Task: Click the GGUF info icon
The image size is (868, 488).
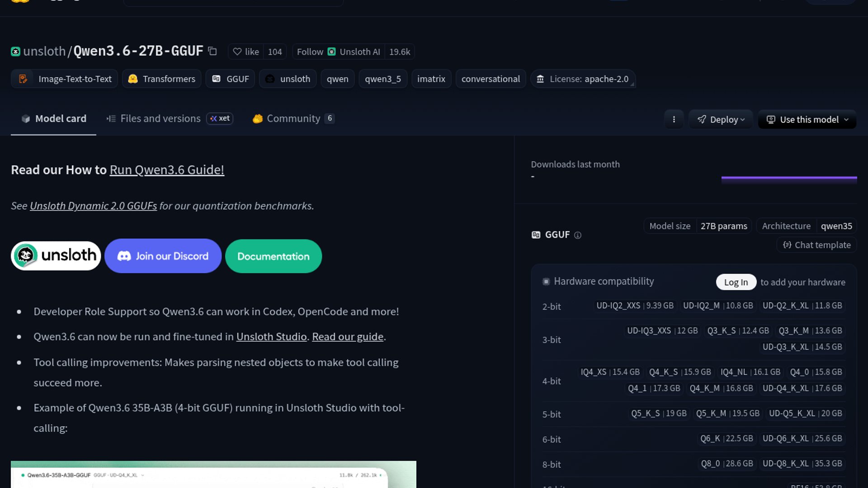Action: coord(577,235)
